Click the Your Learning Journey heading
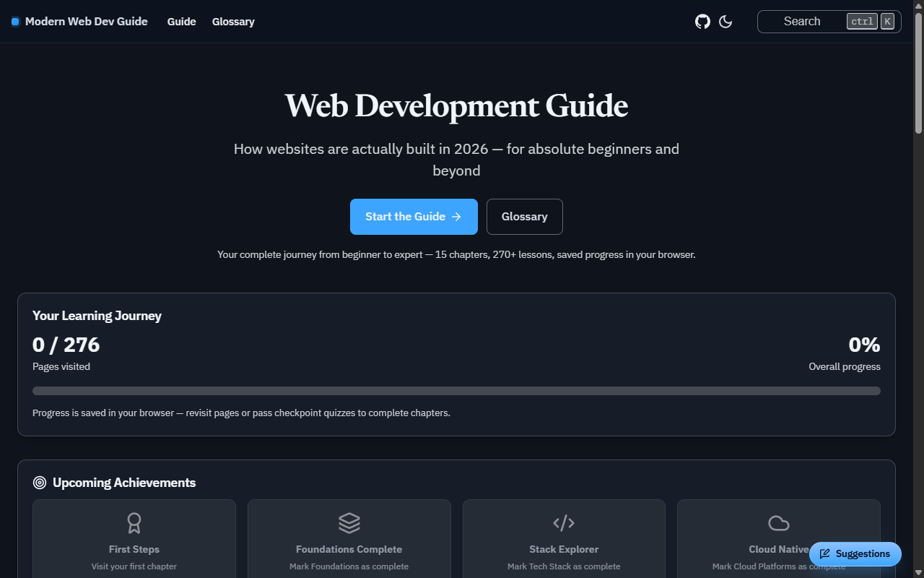 97,316
